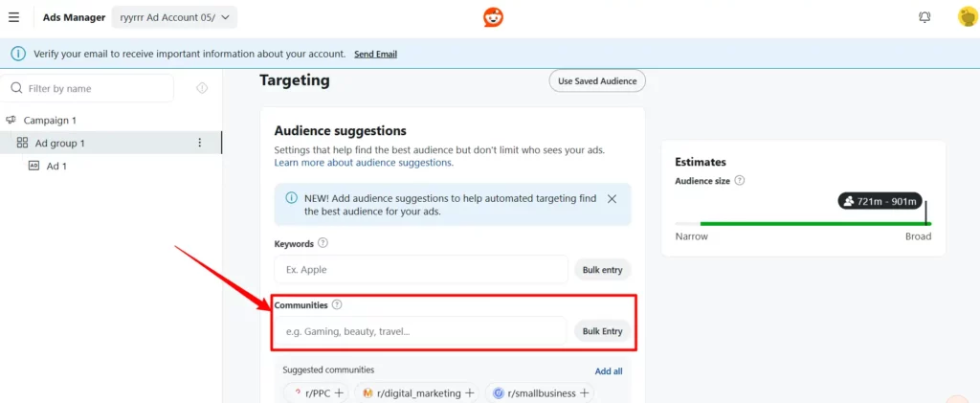Focus the Filter by name field
This screenshot has width=980, height=403.
pos(87,88)
